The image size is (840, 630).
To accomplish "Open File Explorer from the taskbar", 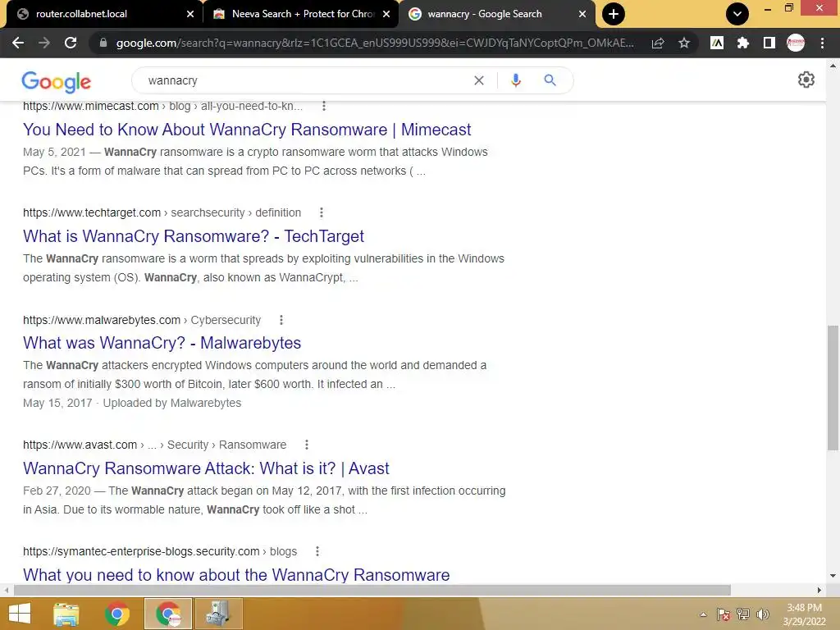I will coord(66,614).
